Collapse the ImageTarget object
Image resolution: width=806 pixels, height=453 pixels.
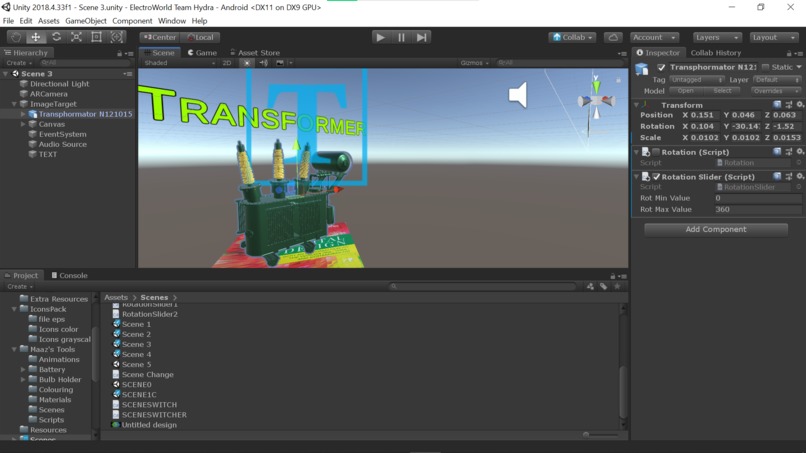pyautogui.click(x=14, y=104)
